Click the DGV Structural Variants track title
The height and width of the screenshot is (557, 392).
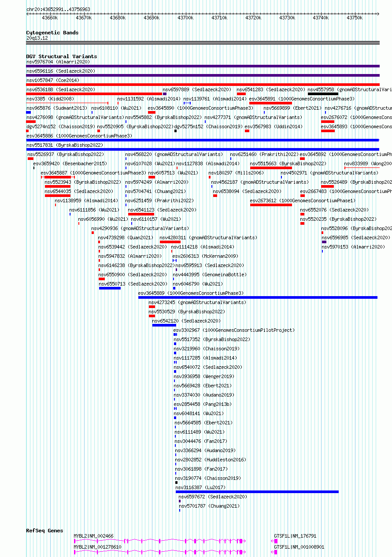62,56
